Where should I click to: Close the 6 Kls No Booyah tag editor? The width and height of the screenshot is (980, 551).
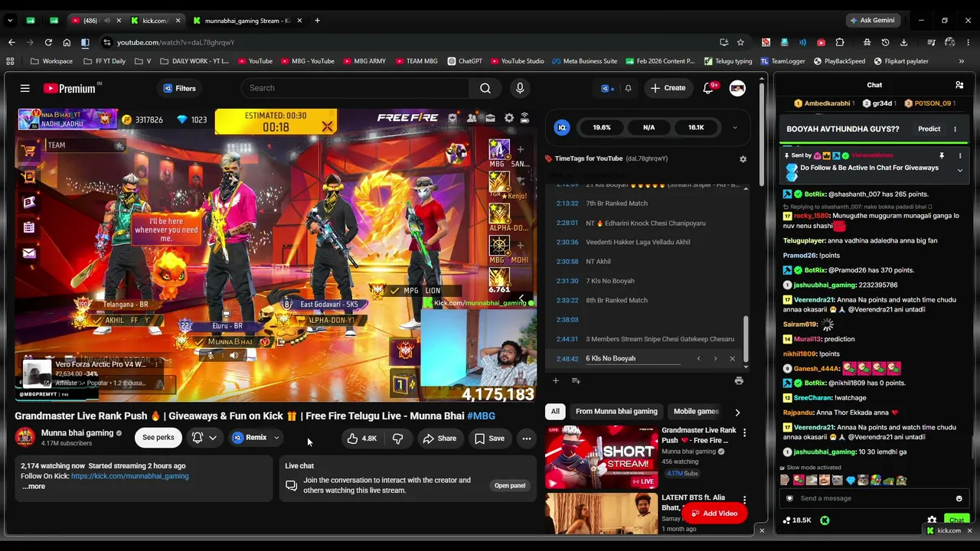pyautogui.click(x=732, y=358)
